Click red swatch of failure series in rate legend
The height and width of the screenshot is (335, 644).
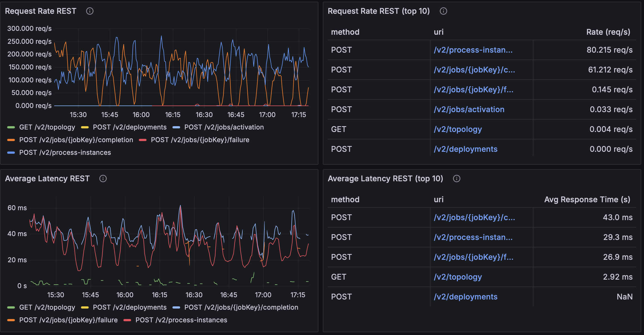pyautogui.click(x=143, y=140)
